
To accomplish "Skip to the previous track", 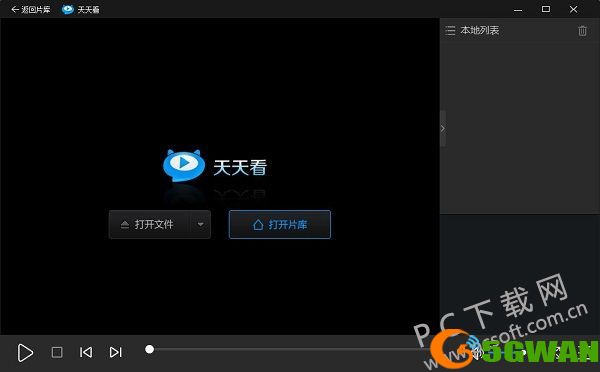I will tap(86, 352).
